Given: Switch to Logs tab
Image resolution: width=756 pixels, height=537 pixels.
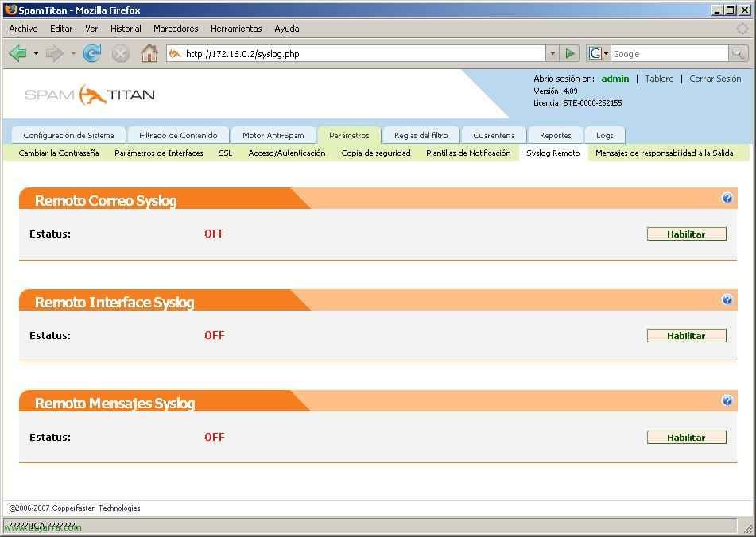Looking at the screenshot, I should (x=605, y=135).
